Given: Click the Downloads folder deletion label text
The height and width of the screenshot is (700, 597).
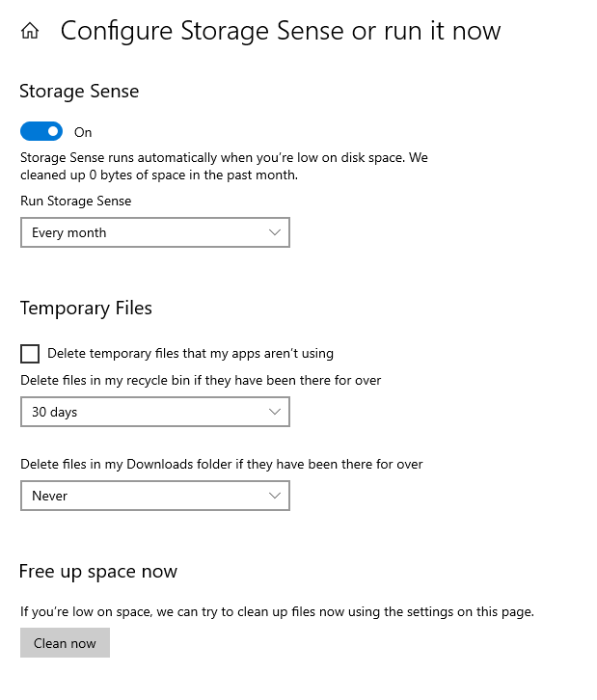Looking at the screenshot, I should 222,464.
